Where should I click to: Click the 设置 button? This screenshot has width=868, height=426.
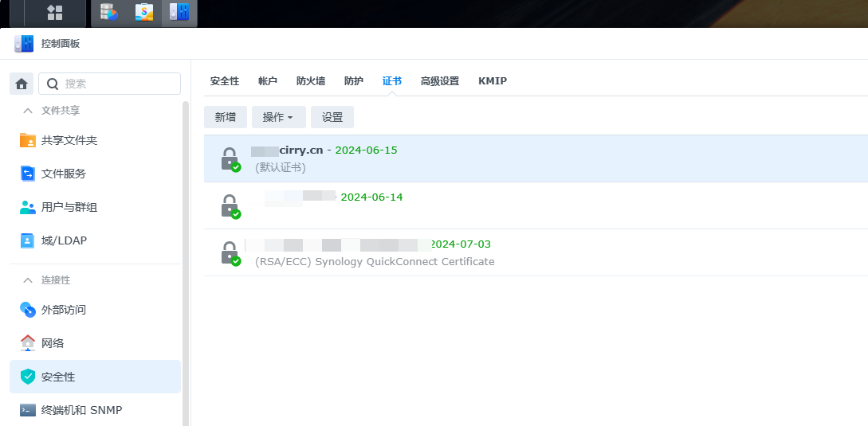coord(332,117)
